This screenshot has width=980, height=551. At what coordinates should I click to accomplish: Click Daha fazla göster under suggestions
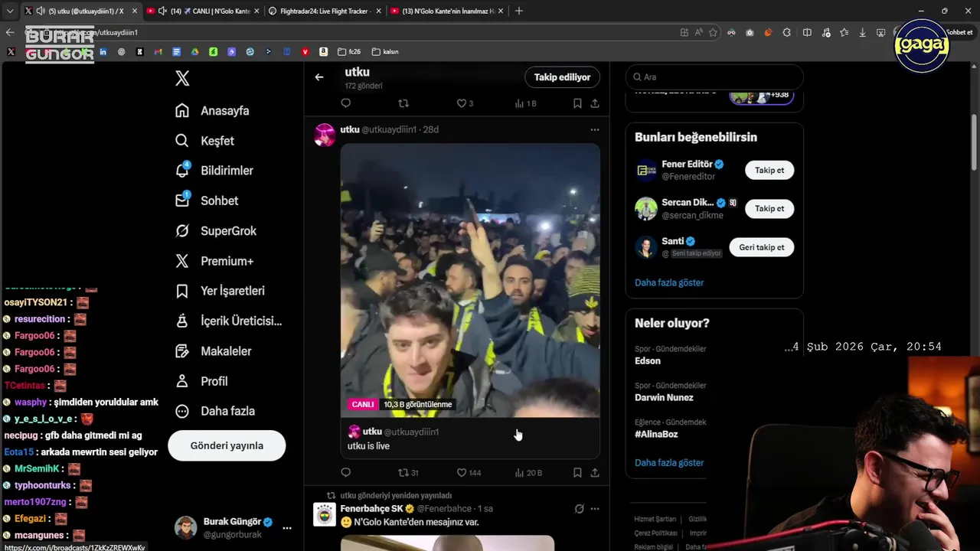click(669, 282)
